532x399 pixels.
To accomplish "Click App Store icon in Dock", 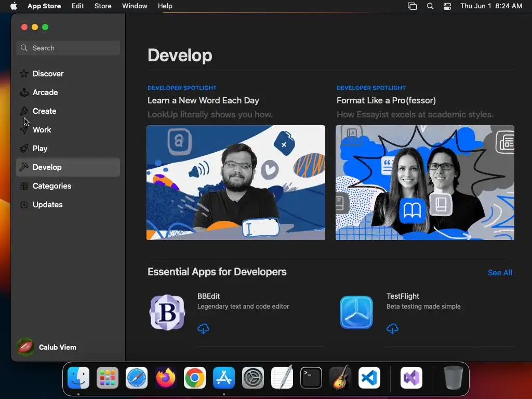I will [224, 378].
